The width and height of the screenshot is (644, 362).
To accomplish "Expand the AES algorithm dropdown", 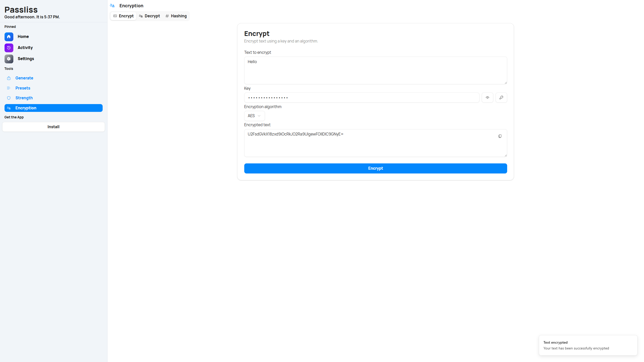I will tap(254, 116).
